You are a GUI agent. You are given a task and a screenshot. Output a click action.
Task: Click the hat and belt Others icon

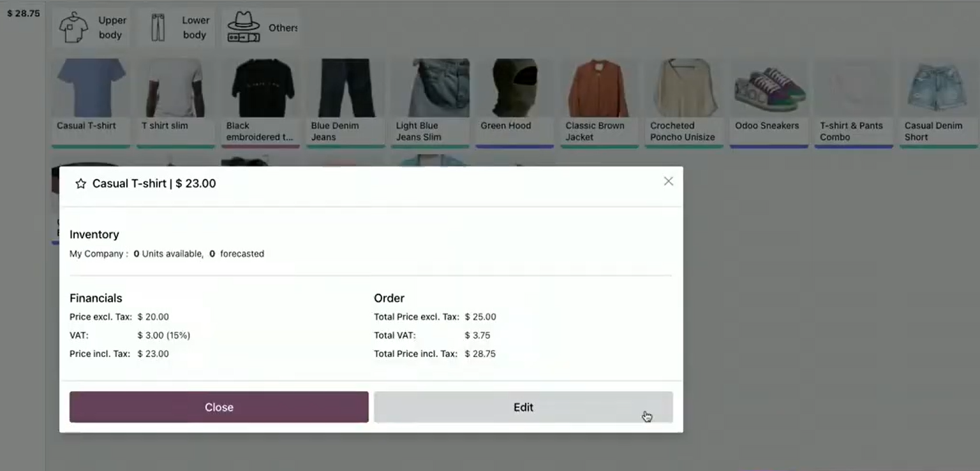[244, 28]
